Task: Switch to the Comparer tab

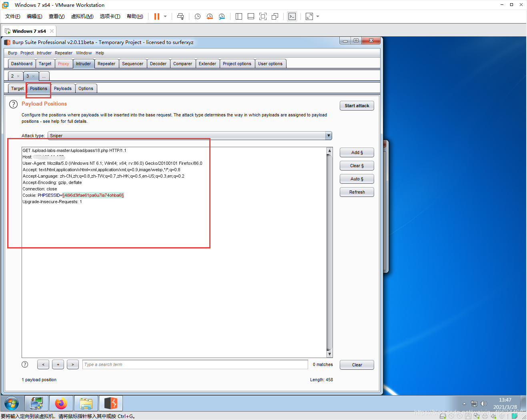Action: (182, 64)
